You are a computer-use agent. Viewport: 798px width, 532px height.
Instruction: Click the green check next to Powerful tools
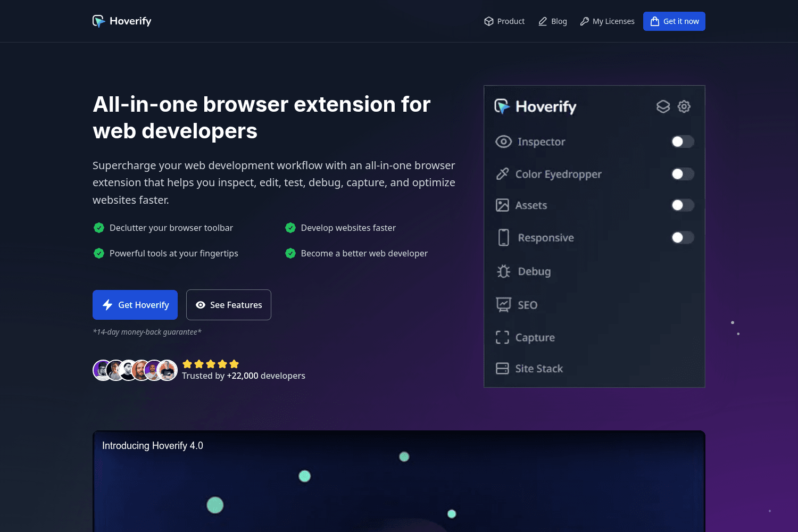(99, 253)
